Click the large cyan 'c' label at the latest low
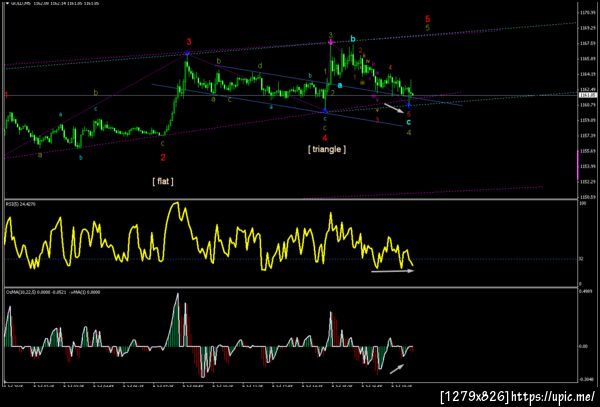Screen dimensions: 600x407 (409, 122)
